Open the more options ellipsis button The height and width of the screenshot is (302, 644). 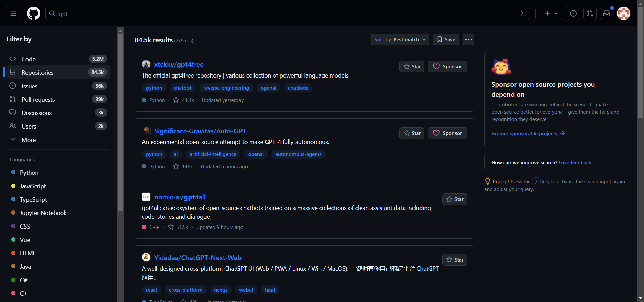pos(468,40)
